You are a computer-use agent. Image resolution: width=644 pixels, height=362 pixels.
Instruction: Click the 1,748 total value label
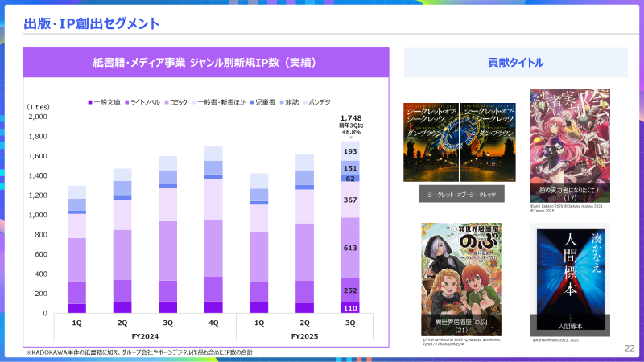[350, 118]
